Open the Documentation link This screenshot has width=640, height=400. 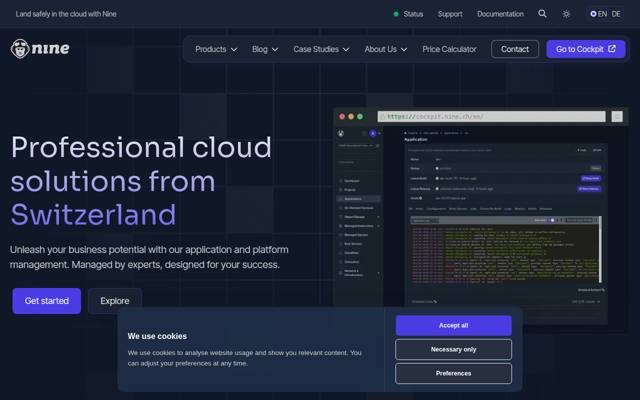point(500,14)
